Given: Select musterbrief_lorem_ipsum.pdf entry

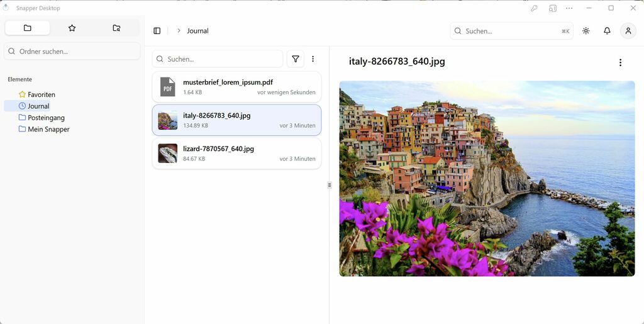Looking at the screenshot, I should point(236,87).
